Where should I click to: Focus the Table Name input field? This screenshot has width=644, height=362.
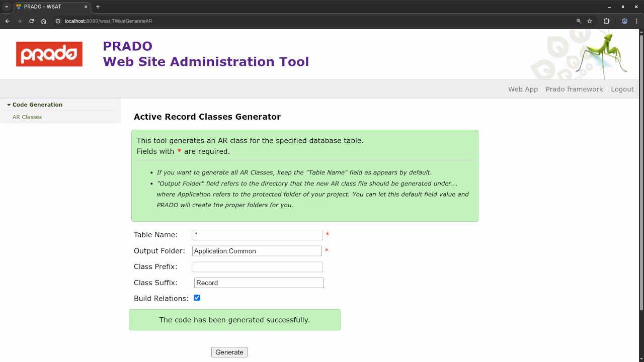click(258, 235)
